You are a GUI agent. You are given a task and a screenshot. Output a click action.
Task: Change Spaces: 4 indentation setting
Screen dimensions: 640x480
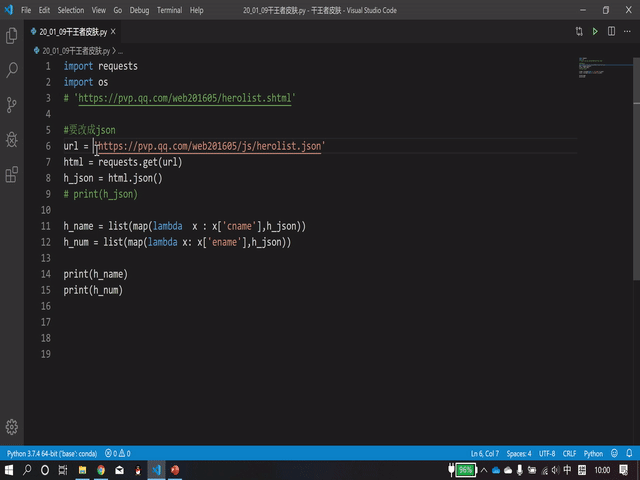click(519, 453)
